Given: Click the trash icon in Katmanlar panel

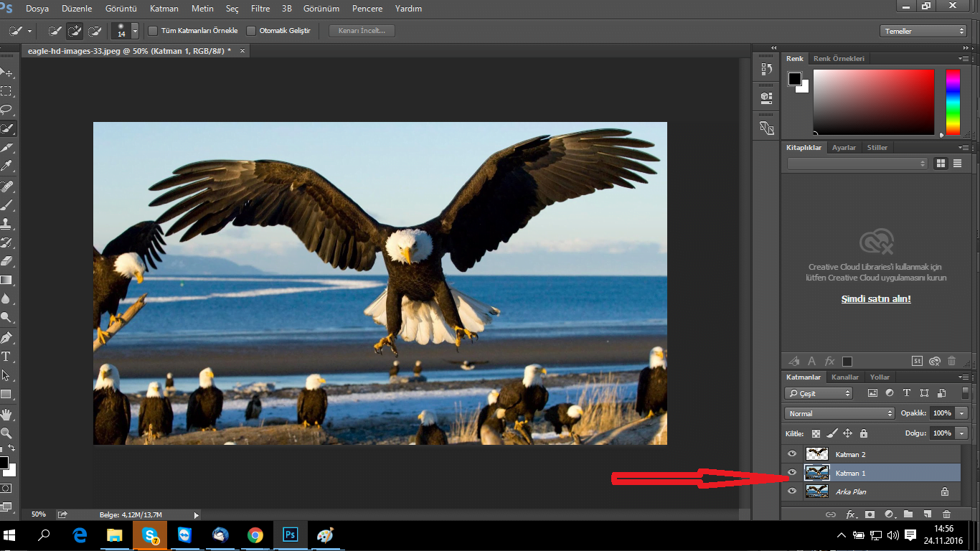Looking at the screenshot, I should click(946, 514).
